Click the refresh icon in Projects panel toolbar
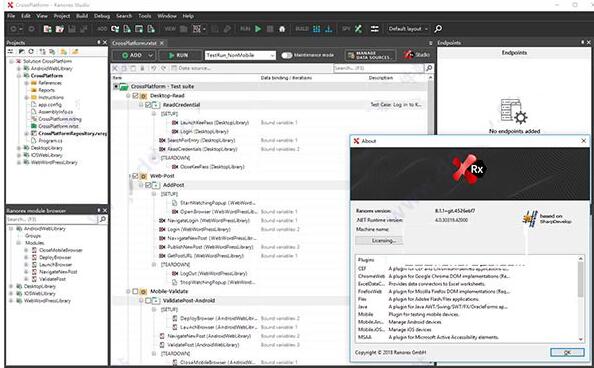The image size is (594, 368). tap(31, 52)
